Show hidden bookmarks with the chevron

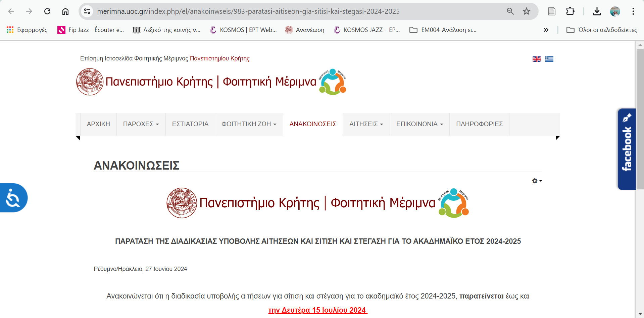[x=546, y=30]
